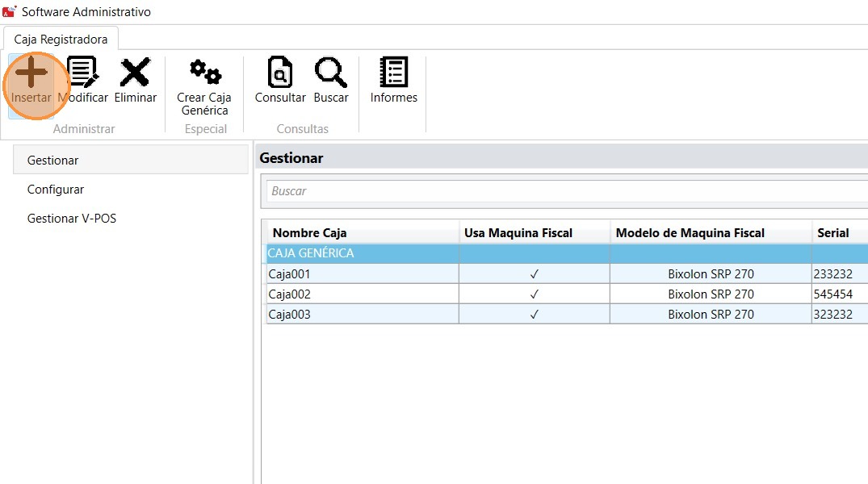868x484 pixels.
Task: Click into the Buscar search field
Action: coord(565,191)
